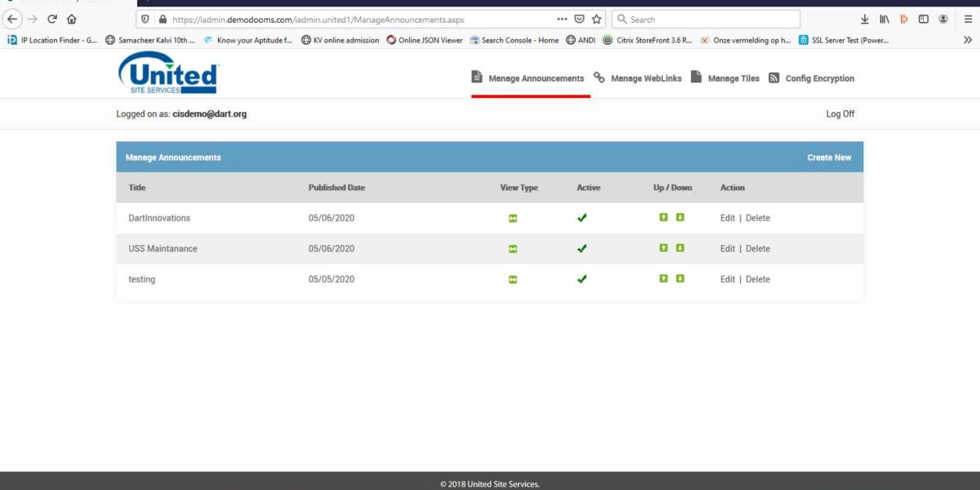
Task: Click the view type icon for DartInnovations
Action: 511,218
